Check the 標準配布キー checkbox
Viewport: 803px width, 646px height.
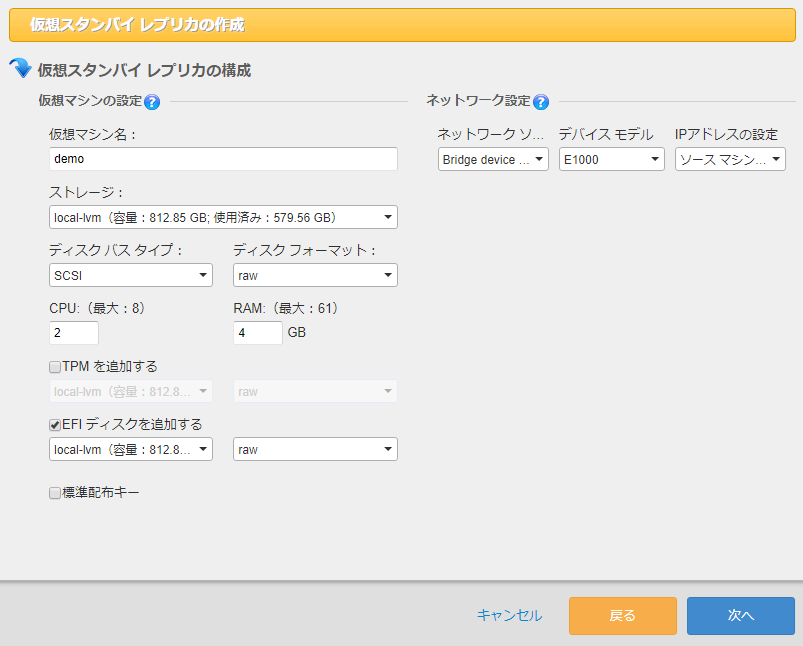point(55,492)
